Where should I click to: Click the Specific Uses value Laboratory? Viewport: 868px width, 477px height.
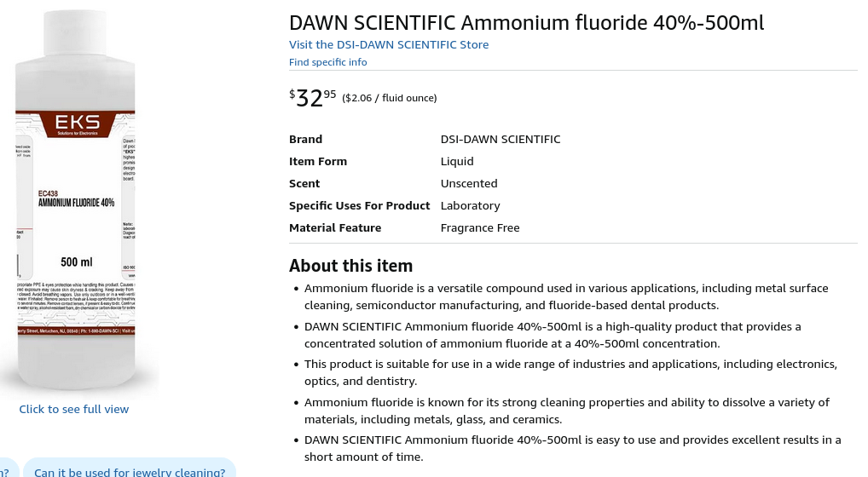coord(470,205)
